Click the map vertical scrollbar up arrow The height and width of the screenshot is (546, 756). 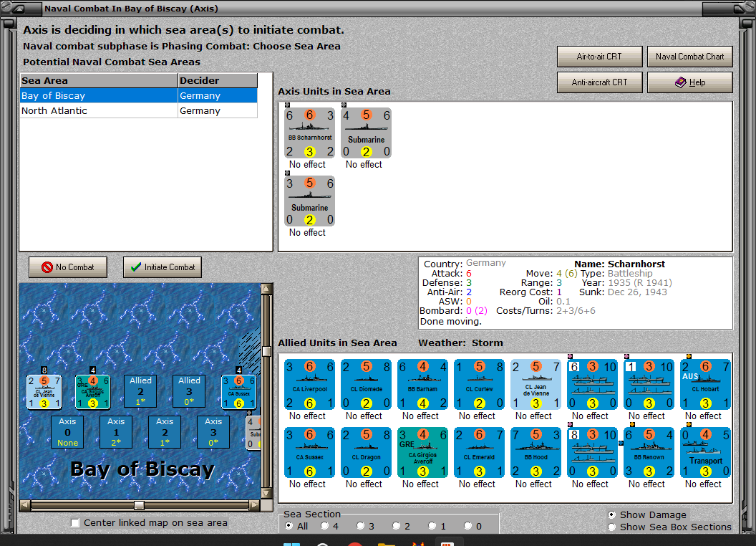[x=266, y=289]
